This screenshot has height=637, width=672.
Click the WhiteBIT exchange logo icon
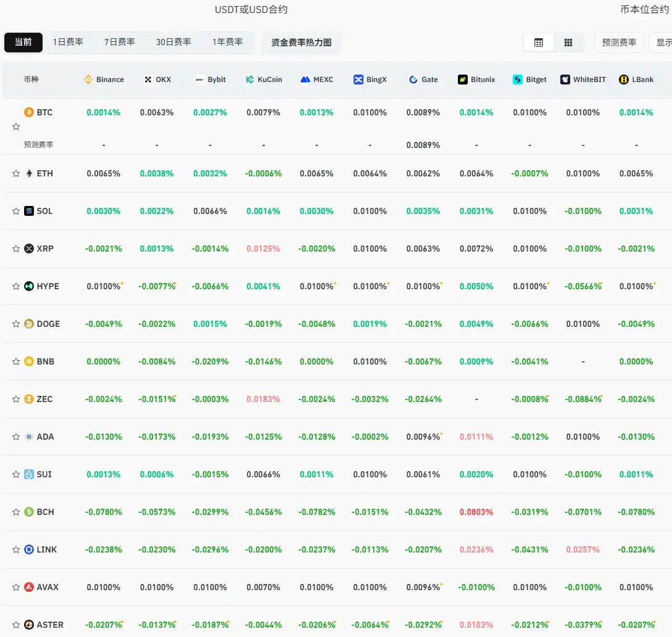pyautogui.click(x=565, y=80)
